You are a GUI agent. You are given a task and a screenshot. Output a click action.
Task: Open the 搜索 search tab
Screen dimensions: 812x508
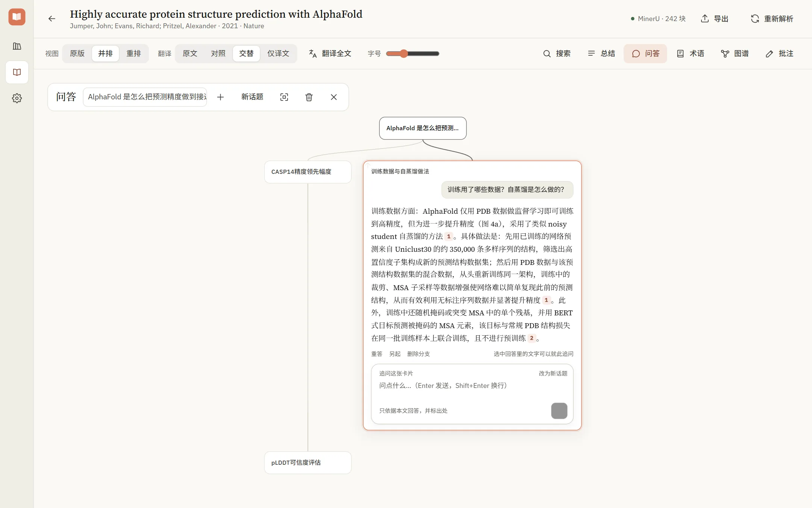tap(557, 53)
